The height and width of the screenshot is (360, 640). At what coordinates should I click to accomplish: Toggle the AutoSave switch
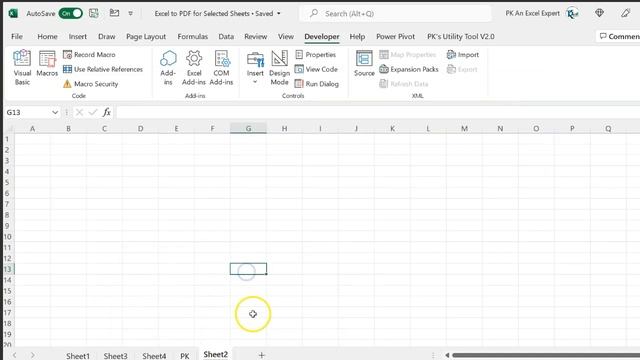click(70, 13)
